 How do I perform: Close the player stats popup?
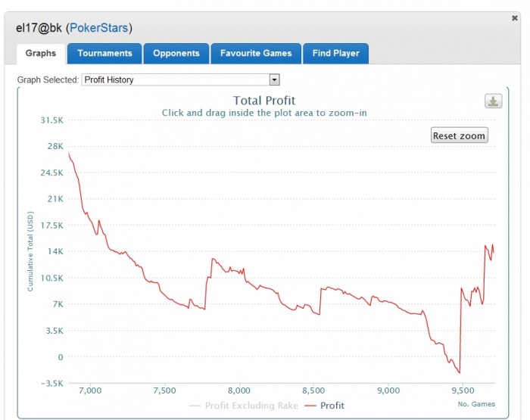click(x=515, y=17)
